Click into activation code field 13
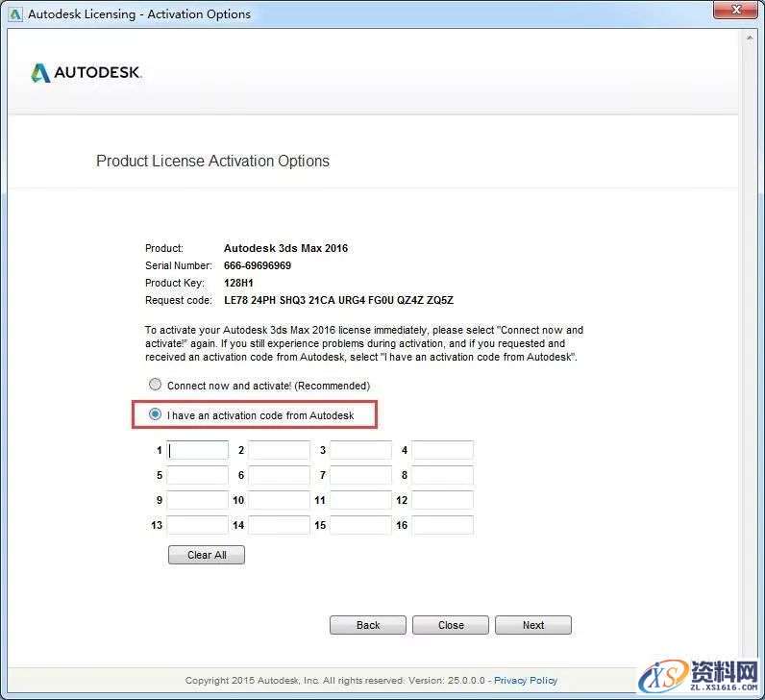765x700 pixels. [x=198, y=525]
